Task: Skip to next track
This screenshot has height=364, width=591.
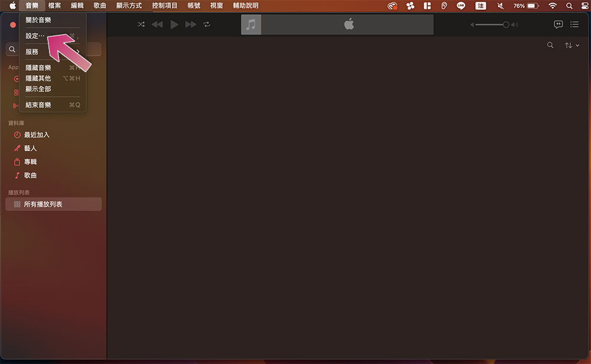Action: 191,24
